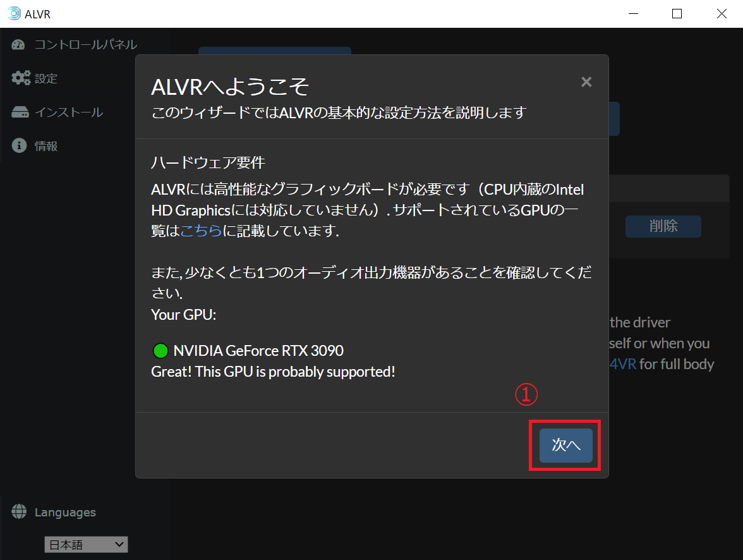Click the 情報 info circle icon
The image size is (743, 560).
pyautogui.click(x=19, y=145)
